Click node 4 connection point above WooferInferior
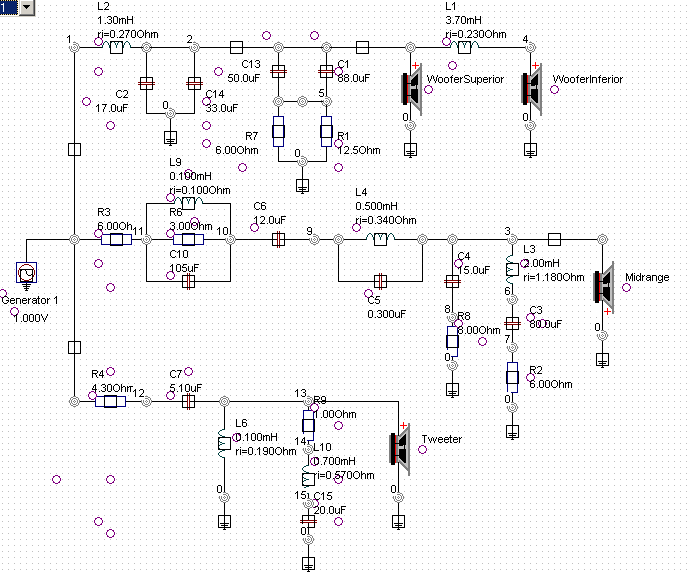 [530, 47]
